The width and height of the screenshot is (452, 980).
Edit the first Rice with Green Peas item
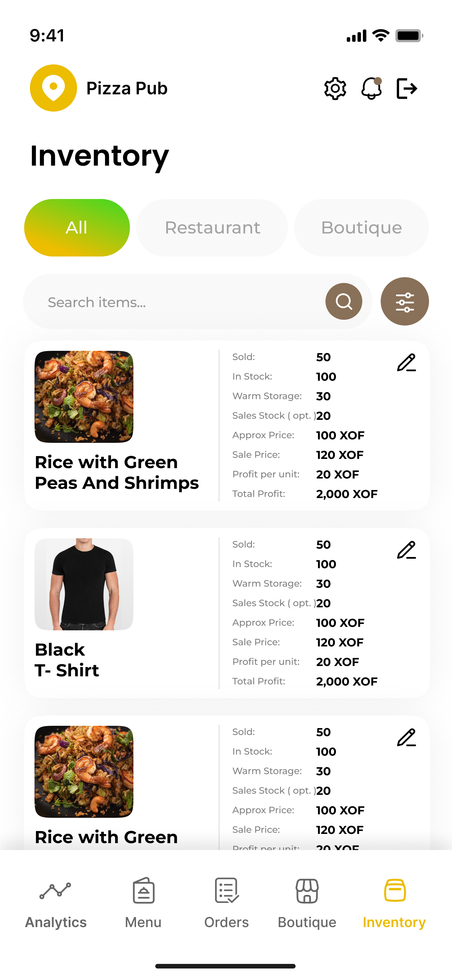(x=406, y=363)
